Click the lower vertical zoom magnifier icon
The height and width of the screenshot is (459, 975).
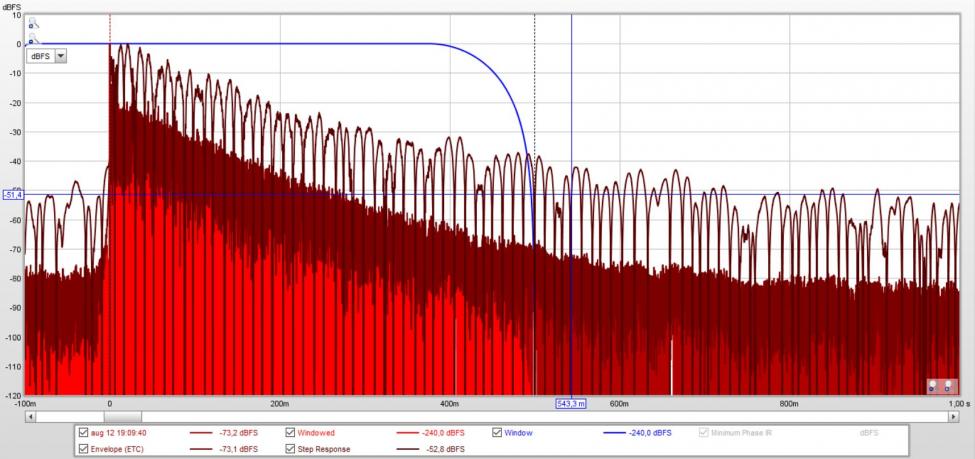(33, 40)
